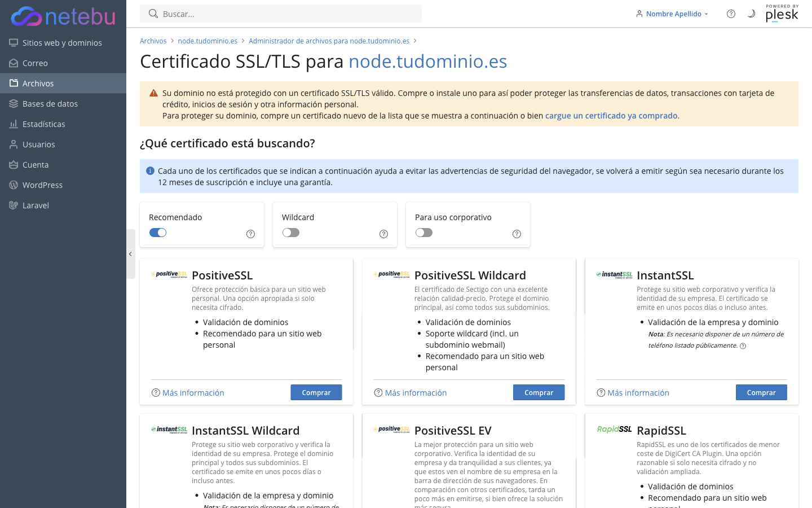Buy the PositiveSSL Wildcard certificate
Image resolution: width=812 pixels, height=508 pixels.
click(539, 392)
